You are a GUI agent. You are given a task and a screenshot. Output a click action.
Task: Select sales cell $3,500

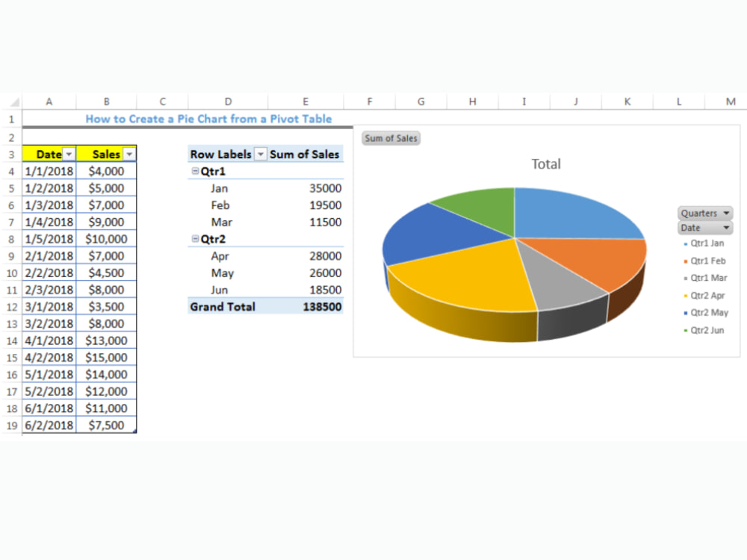pyautogui.click(x=106, y=307)
